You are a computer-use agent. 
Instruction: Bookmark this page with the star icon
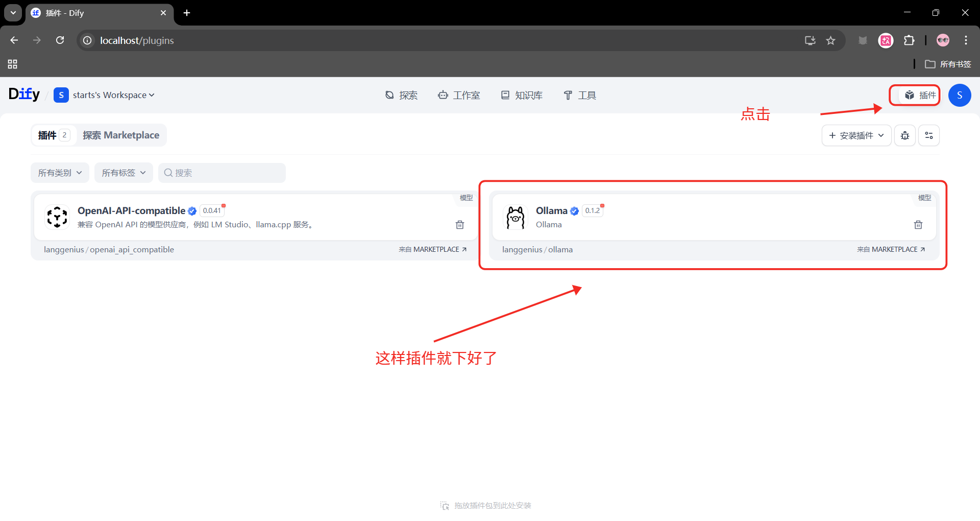click(x=831, y=40)
